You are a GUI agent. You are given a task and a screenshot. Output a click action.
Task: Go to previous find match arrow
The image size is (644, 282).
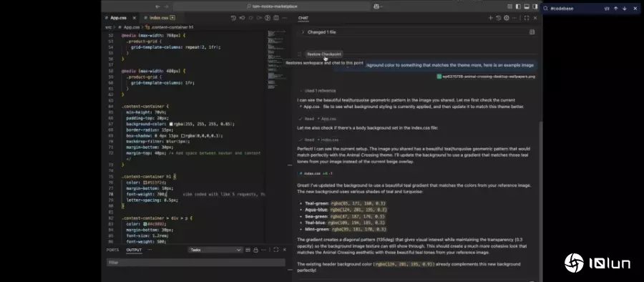pos(615,9)
